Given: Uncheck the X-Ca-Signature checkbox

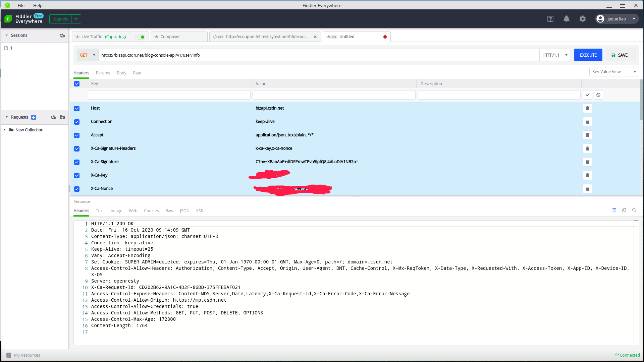Looking at the screenshot, I should pyautogui.click(x=77, y=162).
